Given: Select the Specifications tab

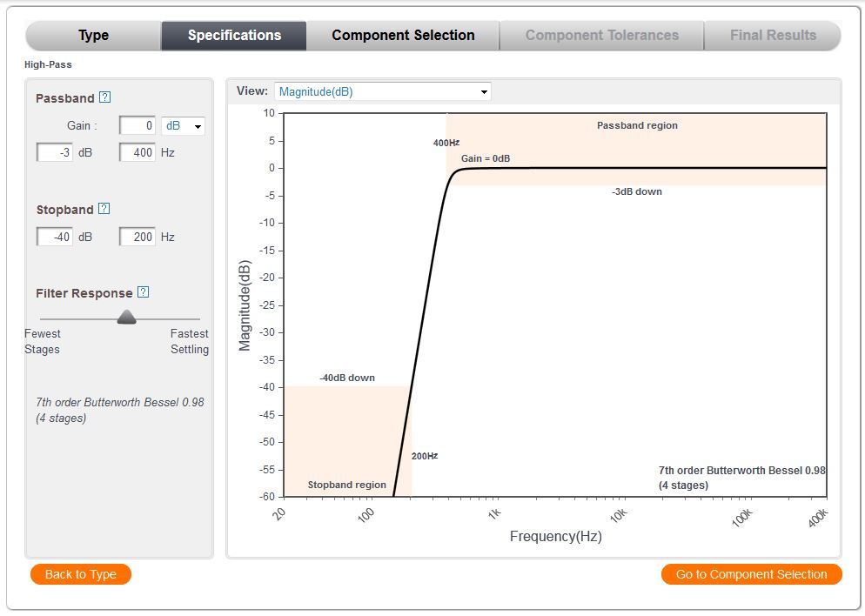Looking at the screenshot, I should tap(234, 36).
